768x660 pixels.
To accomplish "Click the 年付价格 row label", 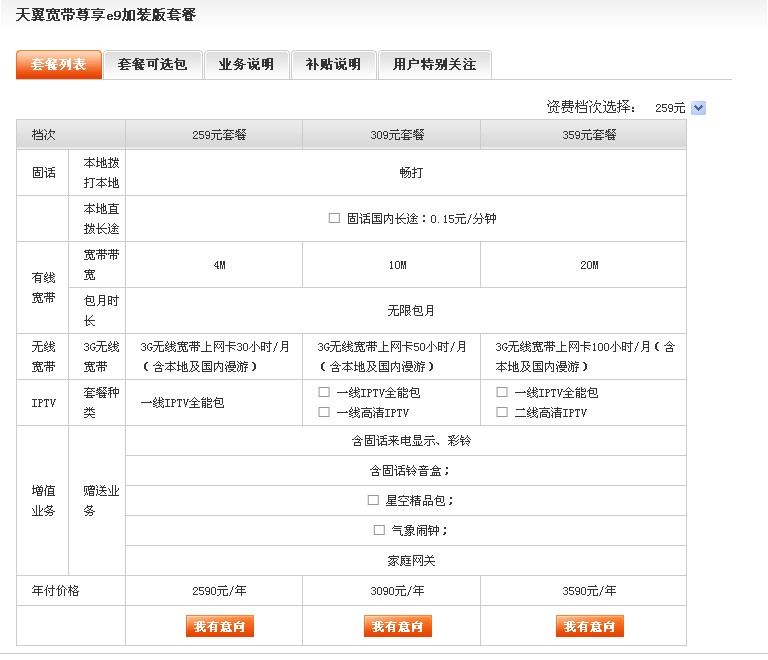I will pos(55,591).
